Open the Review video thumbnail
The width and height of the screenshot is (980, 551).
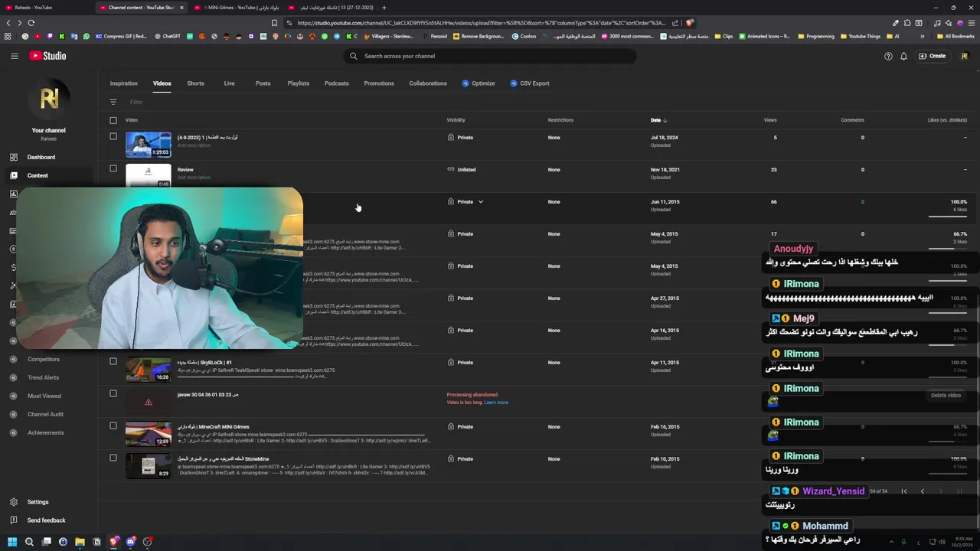click(x=149, y=175)
